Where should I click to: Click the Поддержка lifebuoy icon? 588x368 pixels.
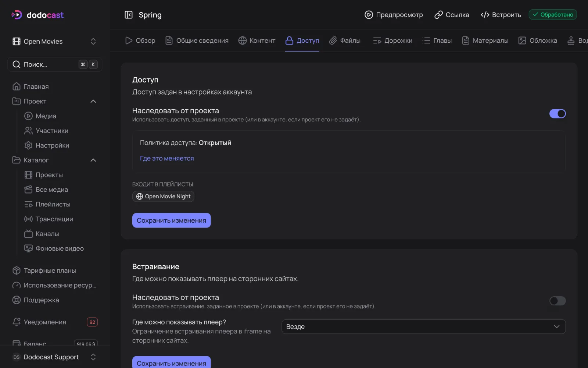pos(17,300)
